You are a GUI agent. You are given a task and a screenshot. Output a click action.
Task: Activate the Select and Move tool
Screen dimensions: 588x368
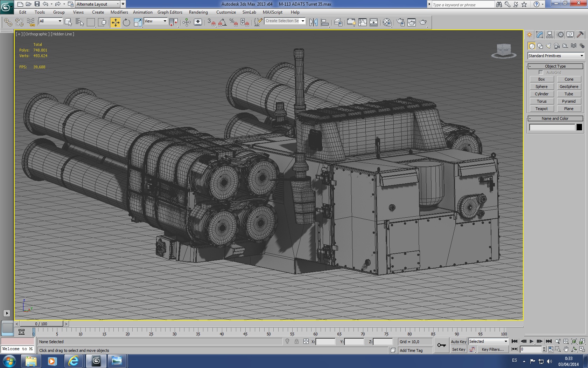click(115, 22)
